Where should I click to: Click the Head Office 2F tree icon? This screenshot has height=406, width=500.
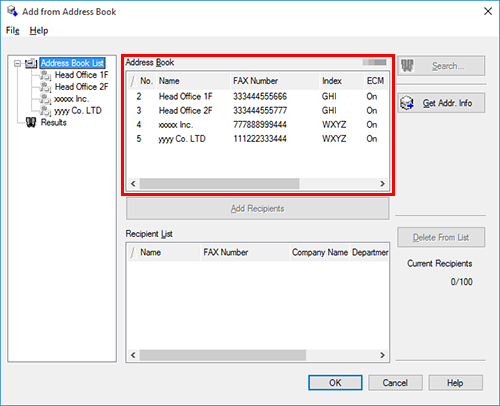[x=45, y=87]
